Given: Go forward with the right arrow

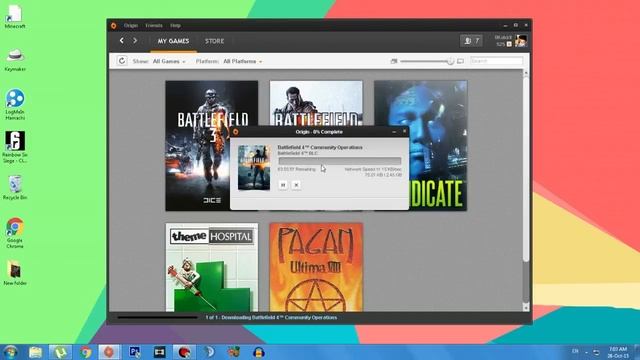Looking at the screenshot, I should pyautogui.click(x=135, y=41).
